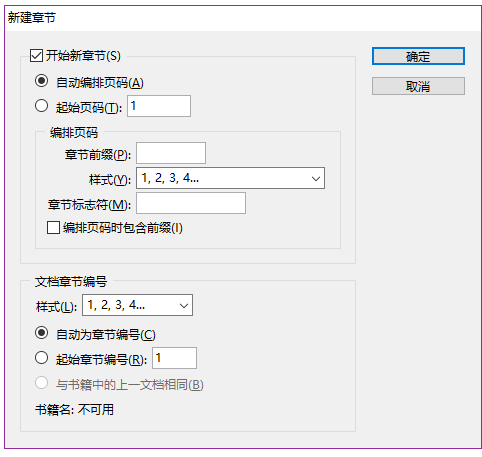The image size is (482, 457).
Task: Click the 章节前缀 text field
Action: tap(171, 153)
